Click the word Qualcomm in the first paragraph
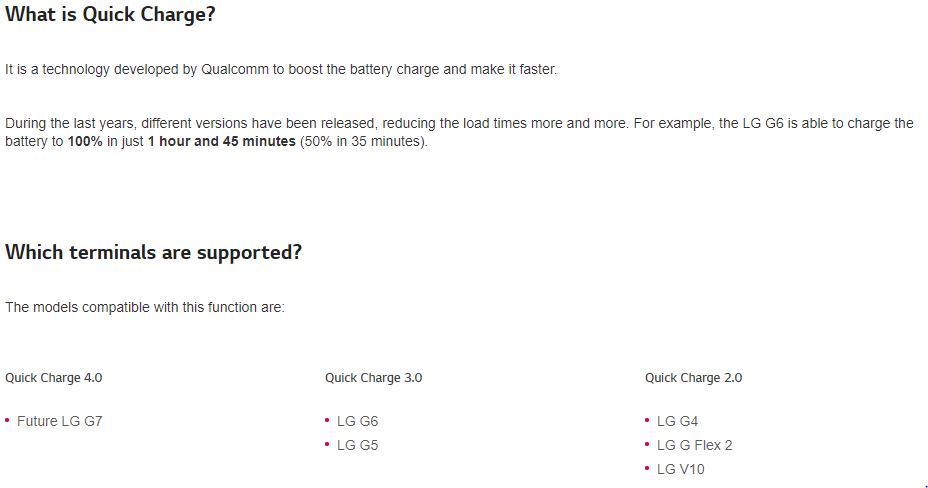Screen dimensions: 928x488 click(x=236, y=70)
